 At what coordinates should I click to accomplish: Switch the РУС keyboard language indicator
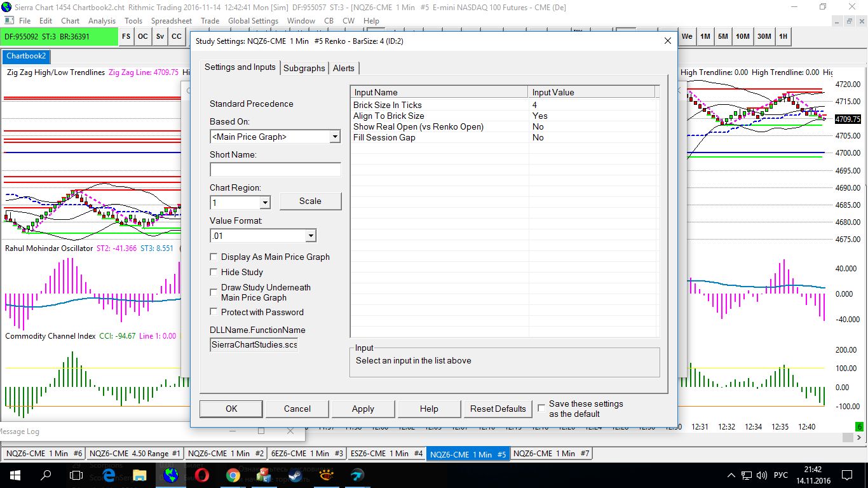pyautogui.click(x=781, y=475)
